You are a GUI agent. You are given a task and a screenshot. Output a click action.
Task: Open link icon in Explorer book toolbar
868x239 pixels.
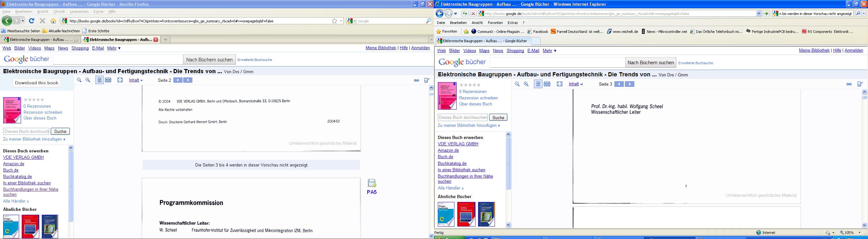click(x=849, y=84)
